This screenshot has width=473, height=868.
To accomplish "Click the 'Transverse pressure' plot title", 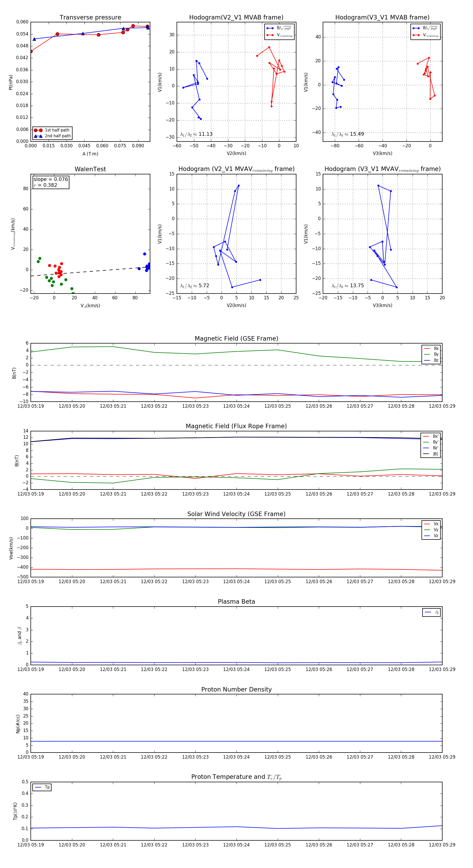I will pos(90,18).
